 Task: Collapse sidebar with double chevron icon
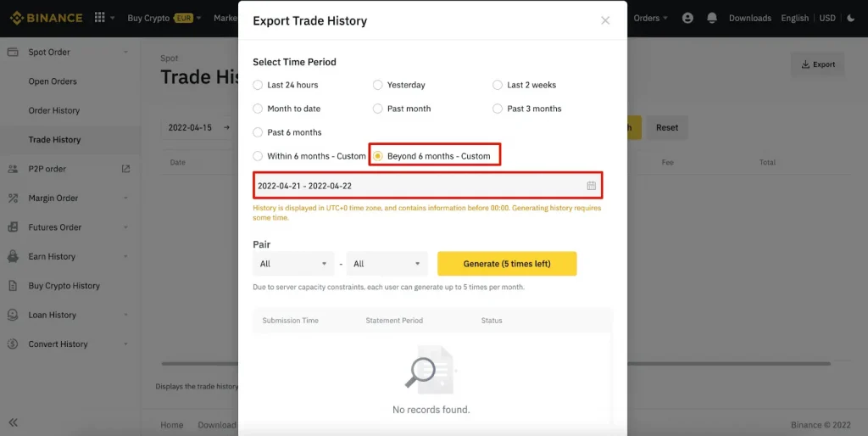14,422
